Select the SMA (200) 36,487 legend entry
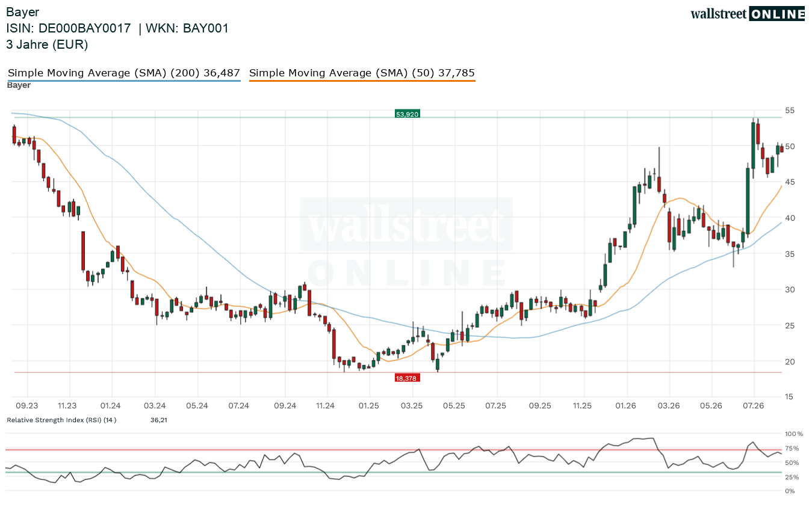This screenshot has width=812, height=507. coord(124,73)
